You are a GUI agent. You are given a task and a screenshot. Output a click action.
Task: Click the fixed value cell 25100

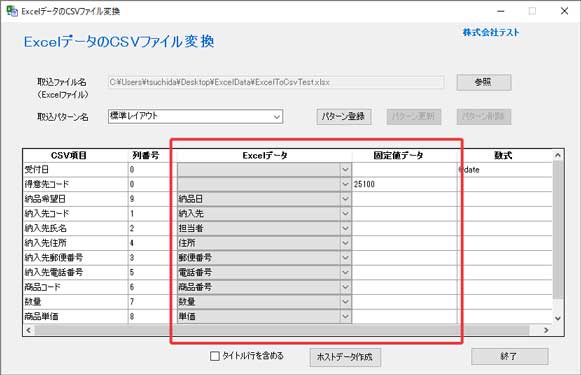(x=404, y=184)
